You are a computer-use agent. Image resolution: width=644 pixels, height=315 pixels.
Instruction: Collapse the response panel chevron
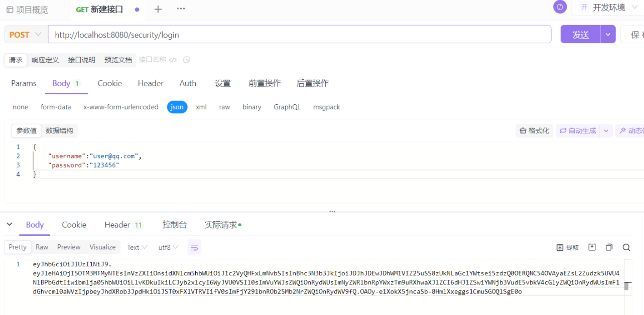(x=10, y=225)
